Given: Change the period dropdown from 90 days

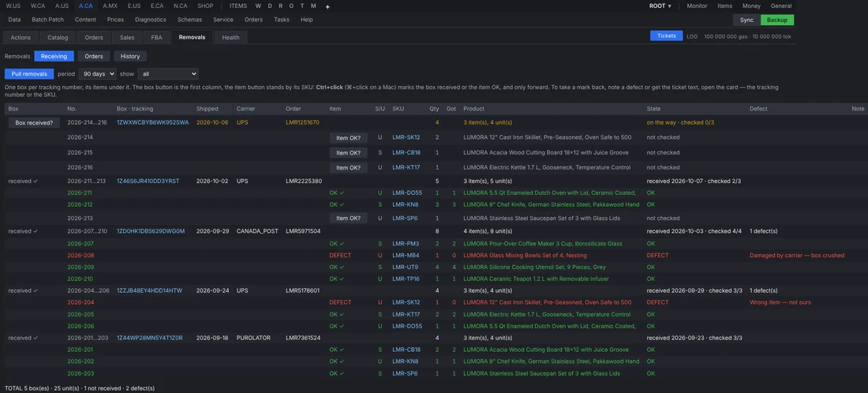Looking at the screenshot, I should (97, 73).
